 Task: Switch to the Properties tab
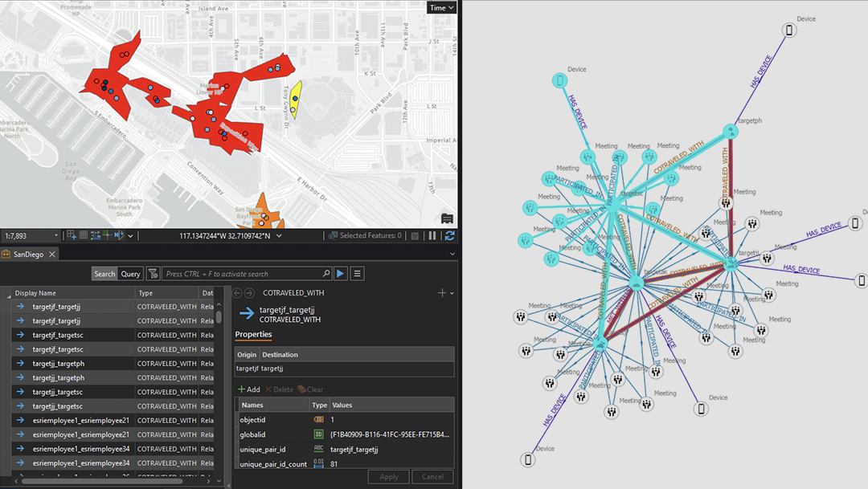pos(253,335)
